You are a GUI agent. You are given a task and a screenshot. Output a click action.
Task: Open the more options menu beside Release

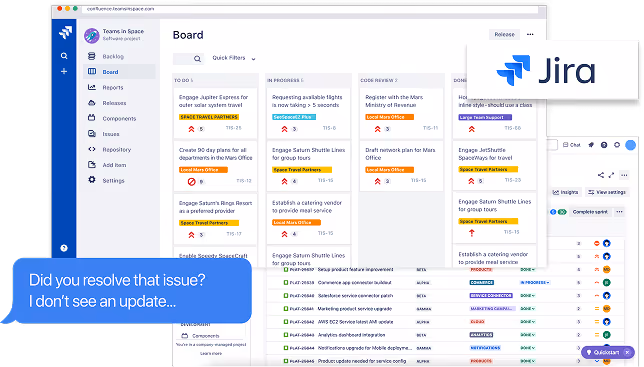pos(530,34)
